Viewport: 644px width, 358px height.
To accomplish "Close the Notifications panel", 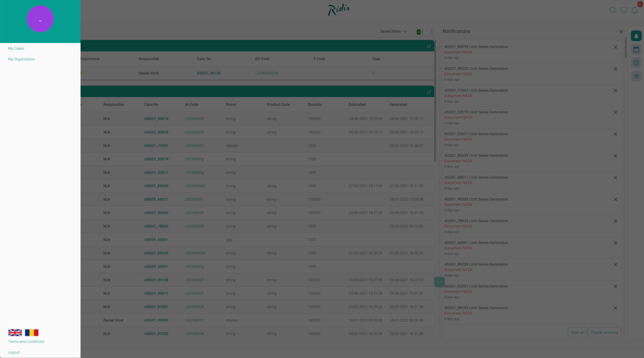I will [621, 31].
